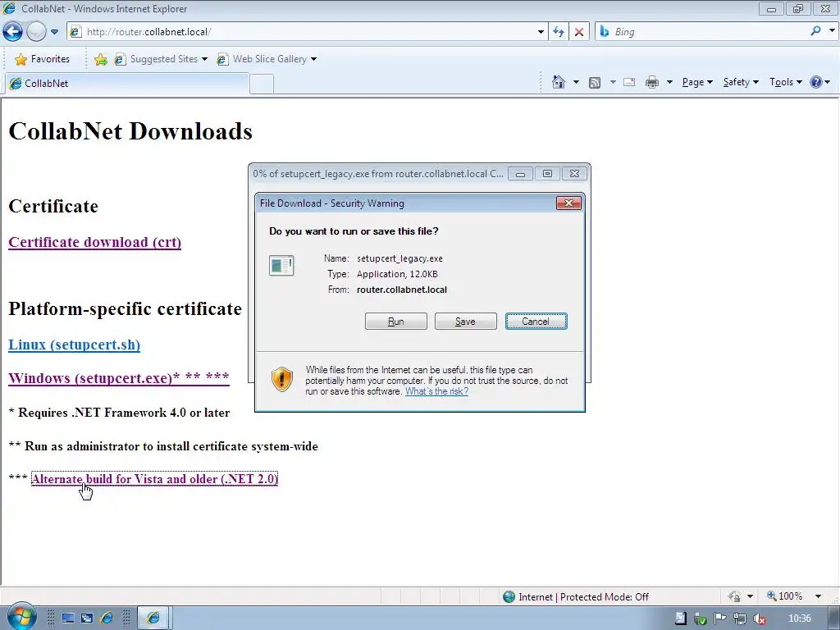Click the taskbar clock showing 10:36
This screenshot has width=840, height=630.
point(799,619)
